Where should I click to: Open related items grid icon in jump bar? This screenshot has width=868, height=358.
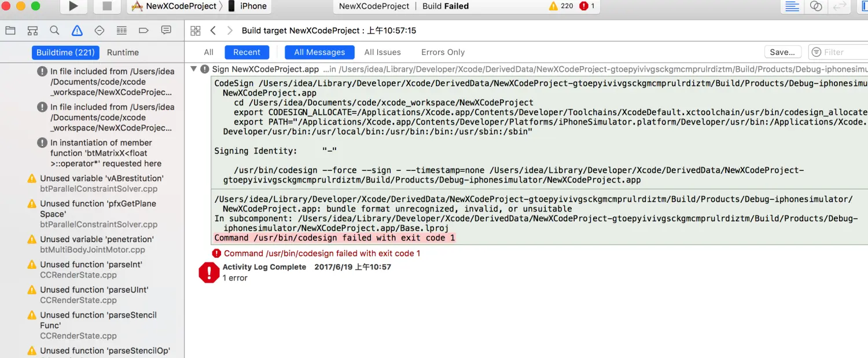(196, 31)
